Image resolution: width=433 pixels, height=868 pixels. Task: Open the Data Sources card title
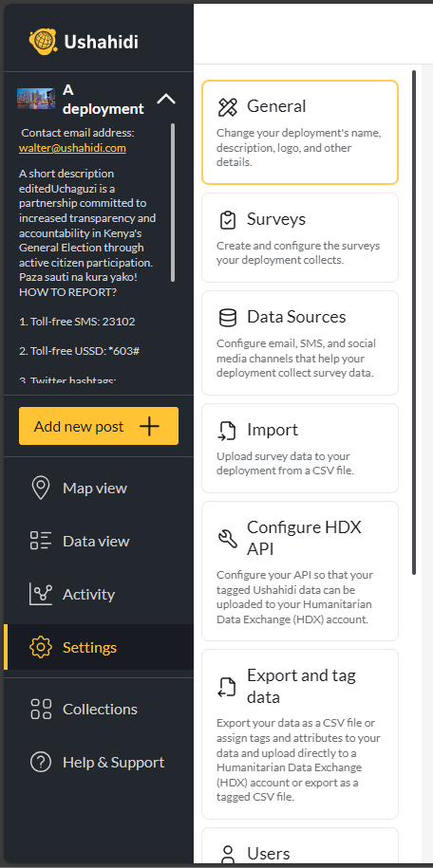click(x=296, y=317)
